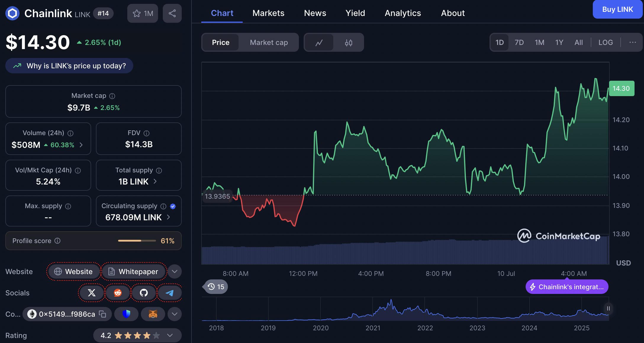Viewport: 644px width, 343px height.
Task: Set chart range to 1D
Action: (500, 42)
